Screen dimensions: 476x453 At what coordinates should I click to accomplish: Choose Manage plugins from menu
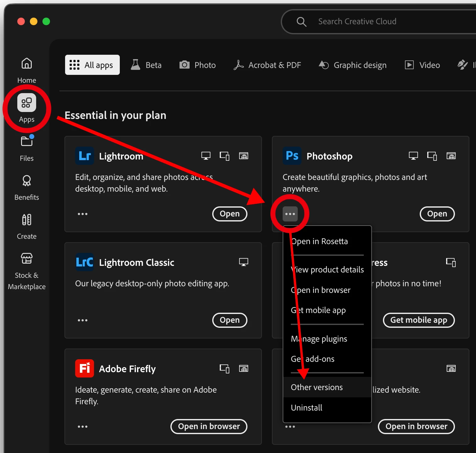pyautogui.click(x=327, y=339)
